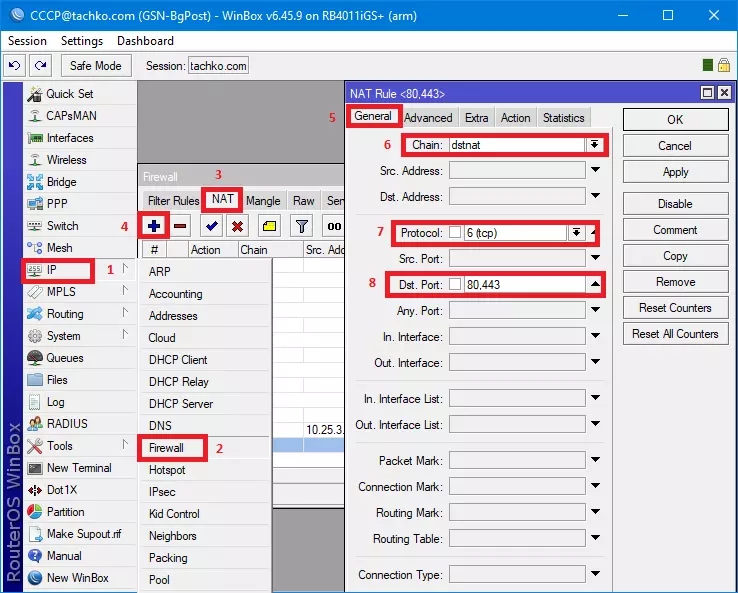
Task: Expand the In. Interface field arrow
Action: pyautogui.click(x=596, y=337)
